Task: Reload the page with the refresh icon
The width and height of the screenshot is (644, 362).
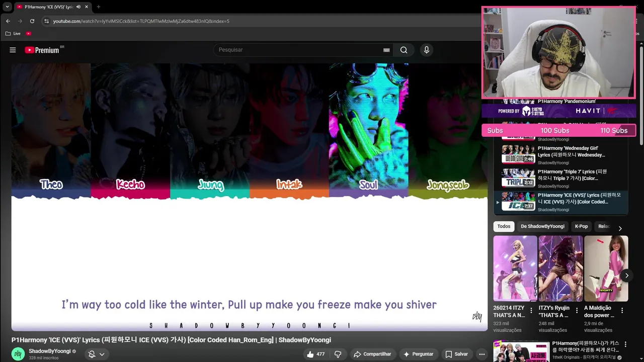Action: click(x=32, y=21)
